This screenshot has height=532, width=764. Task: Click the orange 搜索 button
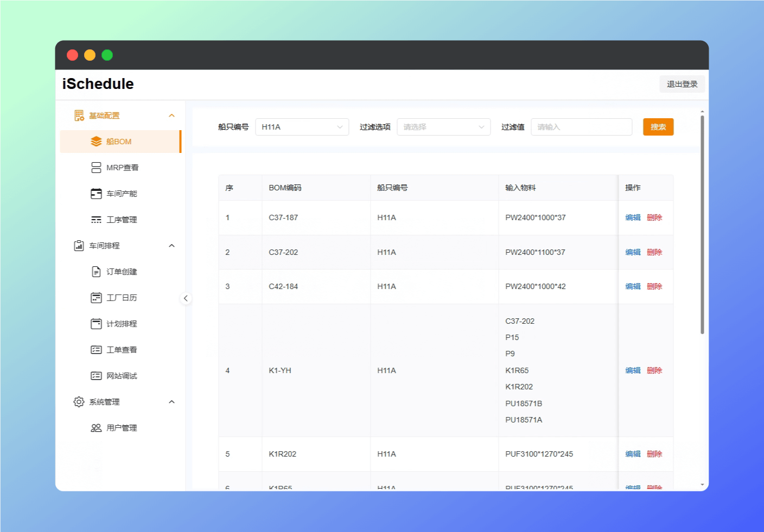tap(658, 127)
